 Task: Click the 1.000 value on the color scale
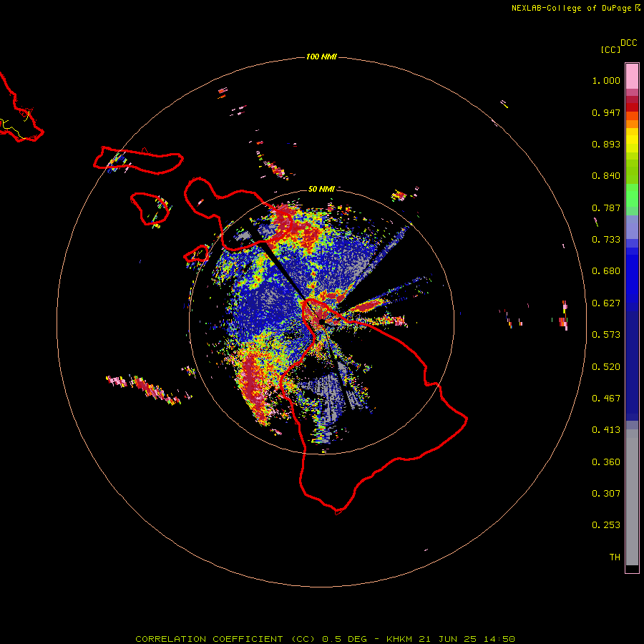point(606,80)
